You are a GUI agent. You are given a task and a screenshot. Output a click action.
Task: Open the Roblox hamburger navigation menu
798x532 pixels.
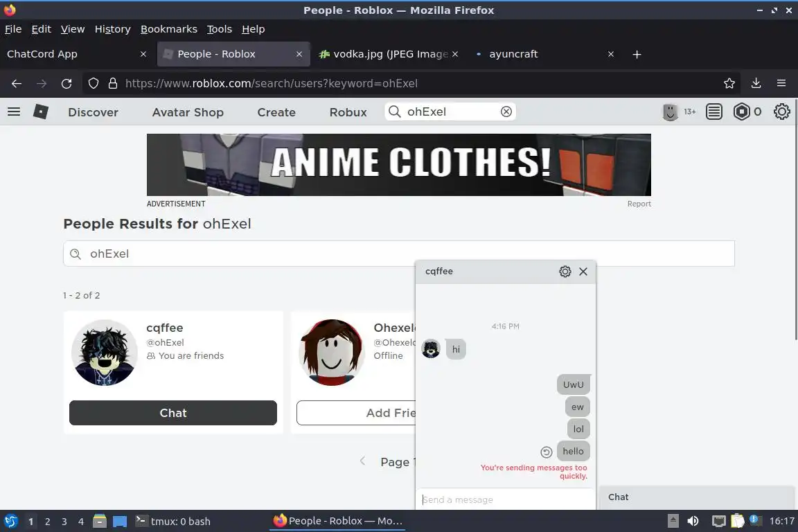click(x=14, y=112)
